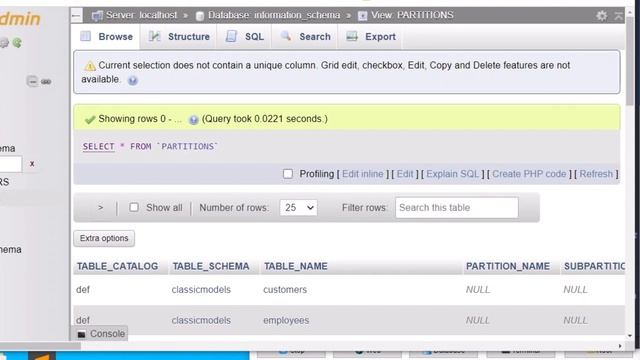Click Explain SQL link
Screen dimensions: 640x360
pyautogui.click(x=452, y=174)
